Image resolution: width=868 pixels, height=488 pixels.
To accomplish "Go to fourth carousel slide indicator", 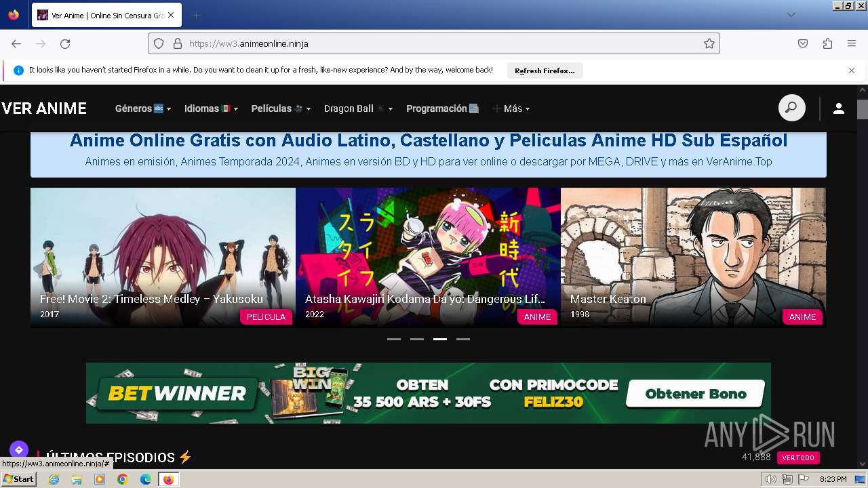I will coord(463,339).
